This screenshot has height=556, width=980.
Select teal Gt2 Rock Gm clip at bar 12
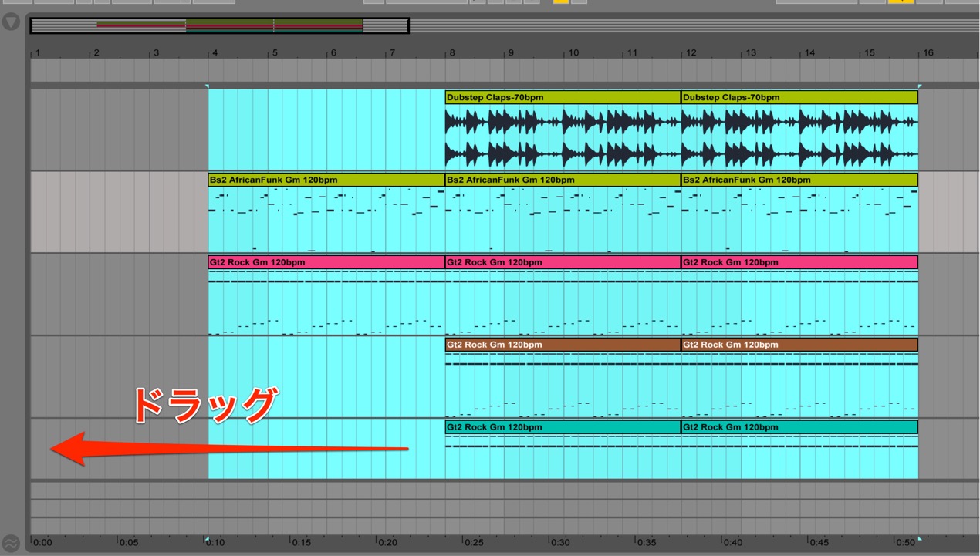pyautogui.click(x=799, y=427)
